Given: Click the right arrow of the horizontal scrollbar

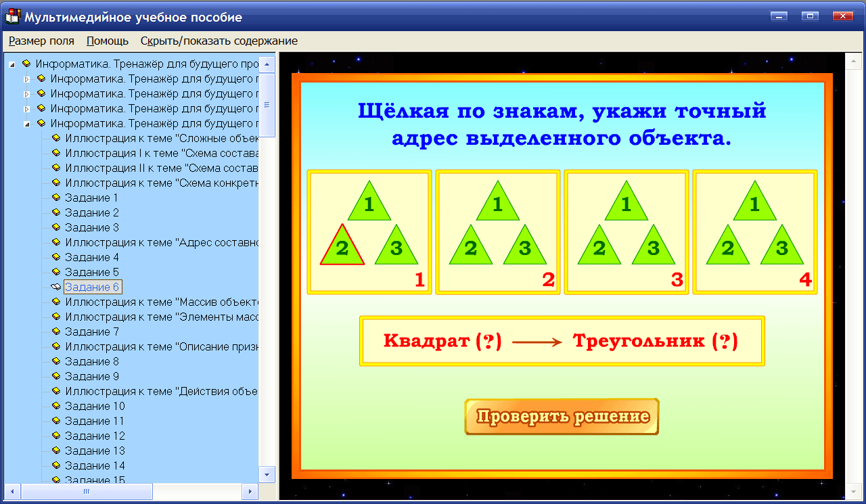Looking at the screenshot, I should click(250, 492).
